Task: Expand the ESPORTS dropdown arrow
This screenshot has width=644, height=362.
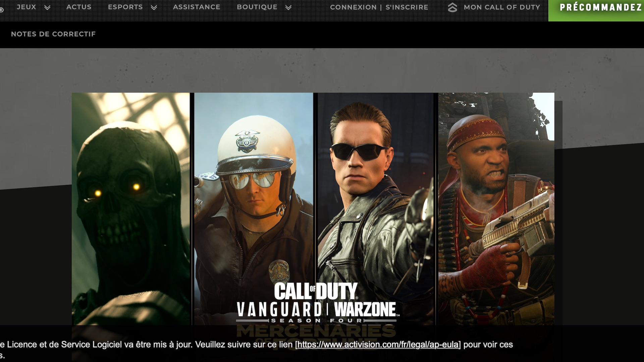Action: (154, 7)
